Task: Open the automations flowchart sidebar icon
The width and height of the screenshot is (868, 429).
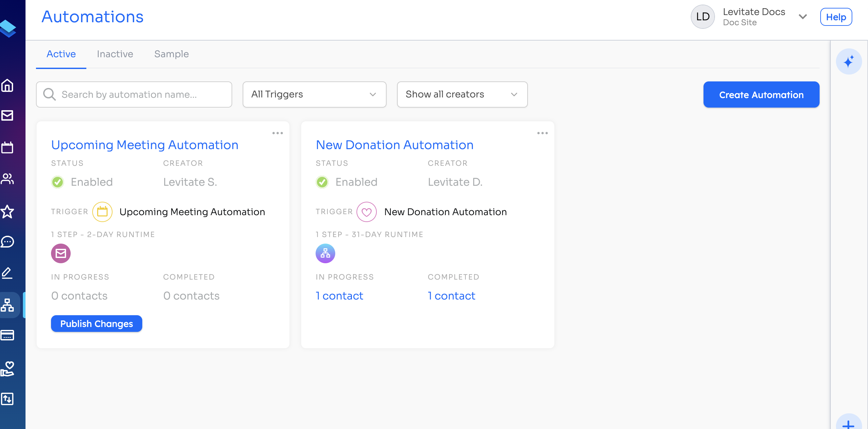Action: pyautogui.click(x=8, y=305)
